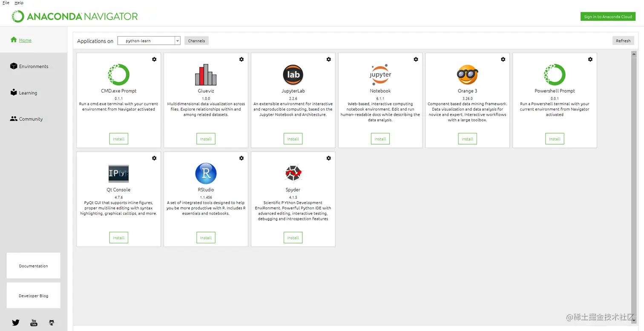Click the Qt Console IPython logo

[x=118, y=174]
